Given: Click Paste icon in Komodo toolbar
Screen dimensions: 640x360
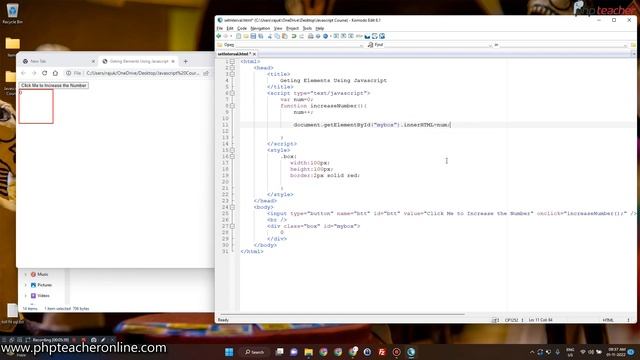Looking at the screenshot, I should [284, 36].
